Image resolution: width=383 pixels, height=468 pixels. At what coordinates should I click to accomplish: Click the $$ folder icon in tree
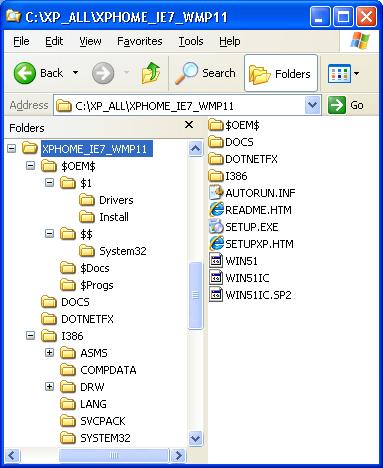(x=68, y=234)
